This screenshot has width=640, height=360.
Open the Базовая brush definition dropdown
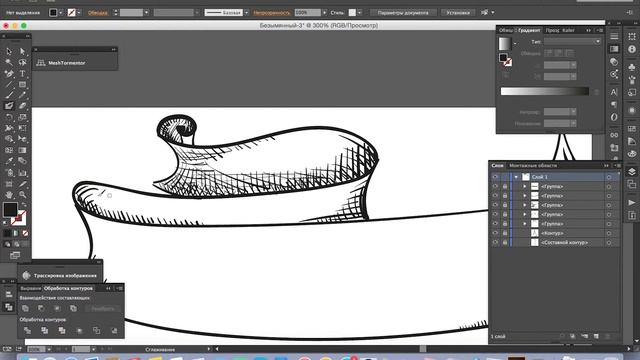coord(246,13)
